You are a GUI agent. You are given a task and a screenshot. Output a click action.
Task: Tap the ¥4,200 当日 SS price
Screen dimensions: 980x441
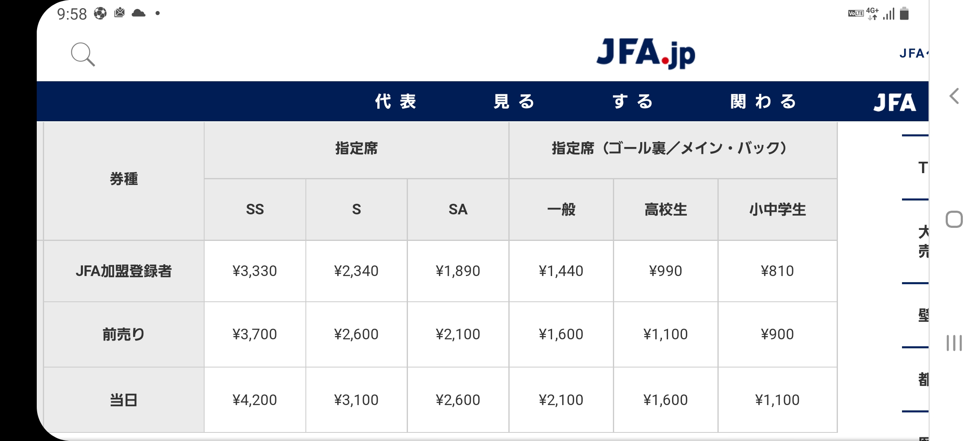(x=255, y=400)
